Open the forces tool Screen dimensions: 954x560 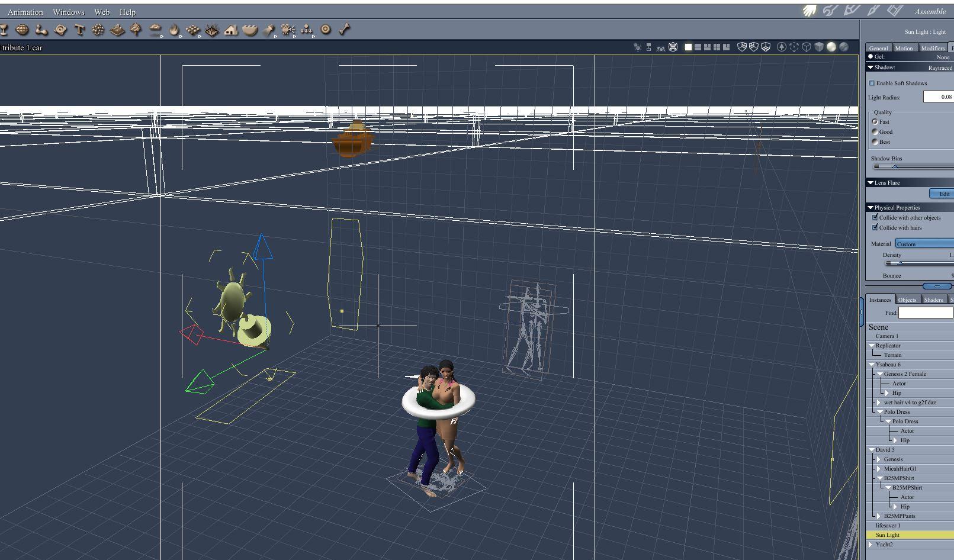pyautogui.click(x=307, y=30)
